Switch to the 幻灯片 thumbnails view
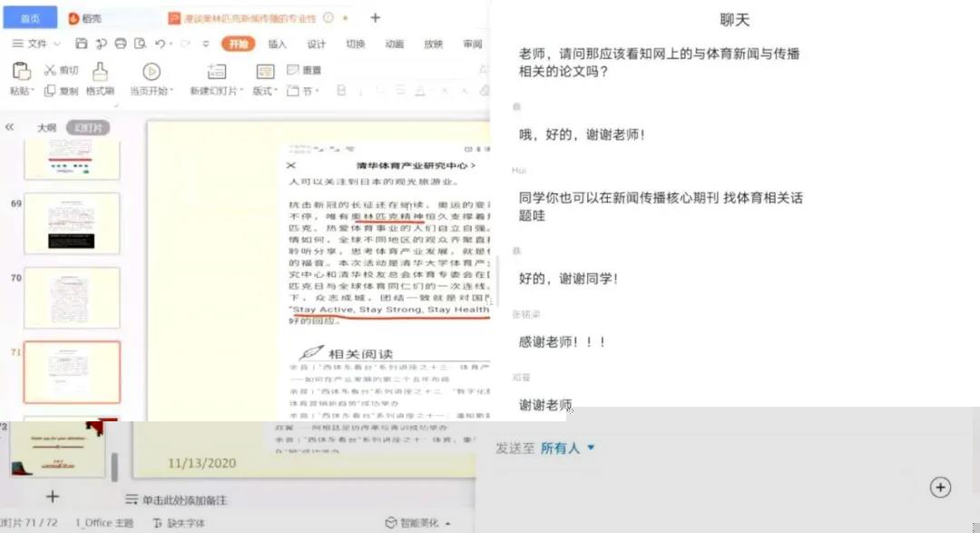Image resolution: width=980 pixels, height=533 pixels. (x=88, y=128)
